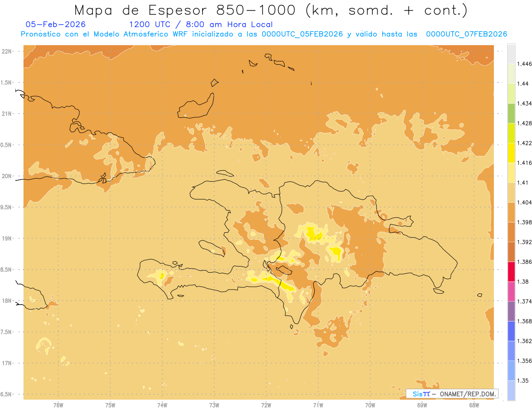Click the legend value '1.362'
Screen dimensions: 532x411
coord(525,341)
